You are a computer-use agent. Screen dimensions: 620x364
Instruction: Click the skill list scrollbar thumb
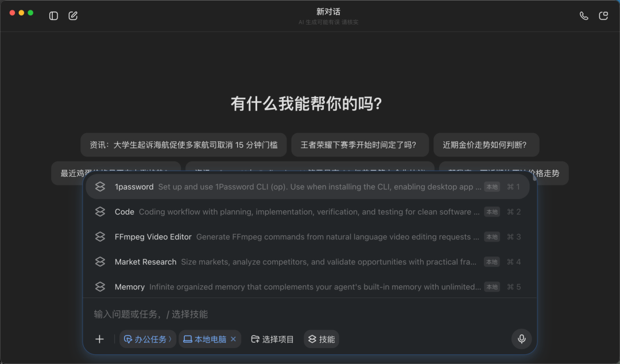pos(534,177)
